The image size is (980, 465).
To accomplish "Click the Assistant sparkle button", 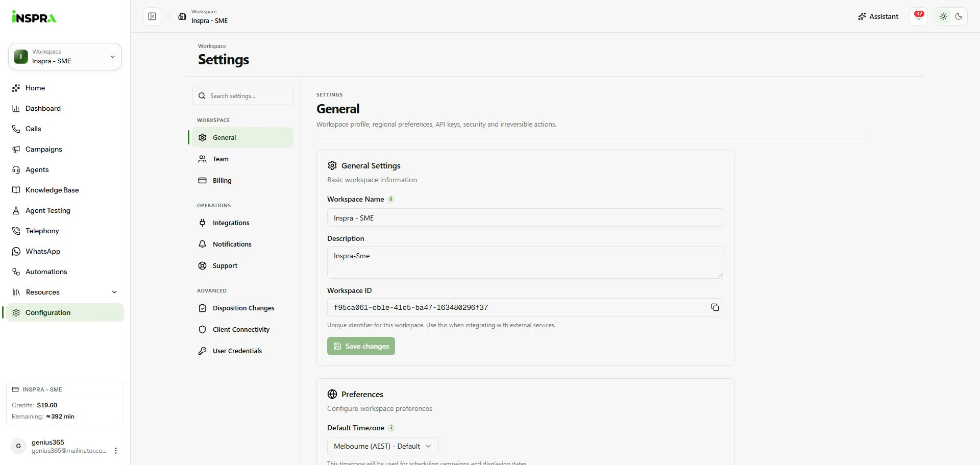I will [x=878, y=16].
